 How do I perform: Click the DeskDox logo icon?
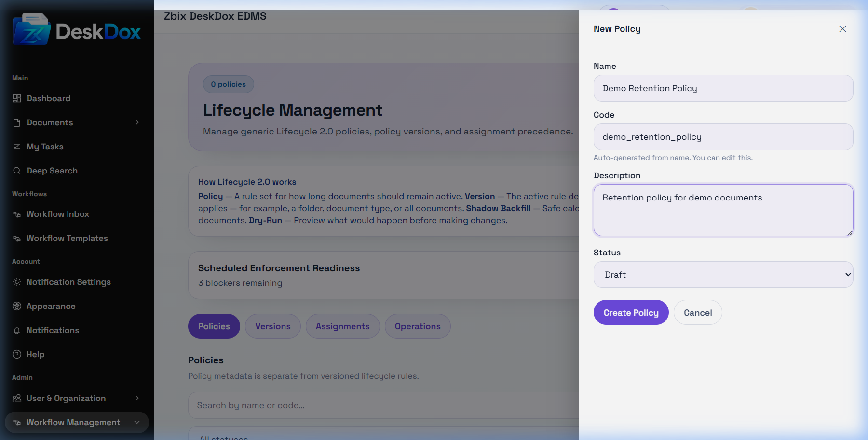[31, 30]
